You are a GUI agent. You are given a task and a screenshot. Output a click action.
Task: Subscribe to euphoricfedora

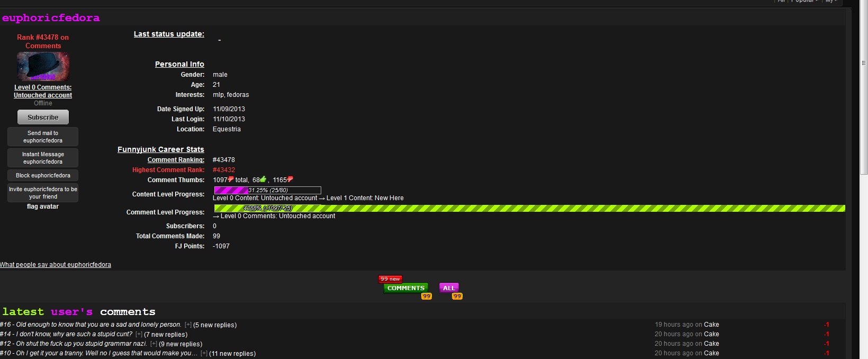coord(43,117)
